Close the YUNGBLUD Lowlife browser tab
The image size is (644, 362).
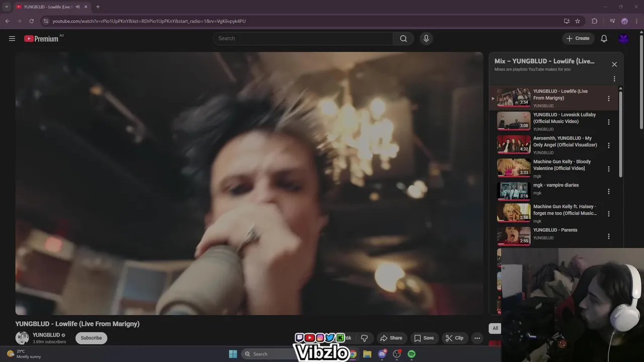point(86,7)
